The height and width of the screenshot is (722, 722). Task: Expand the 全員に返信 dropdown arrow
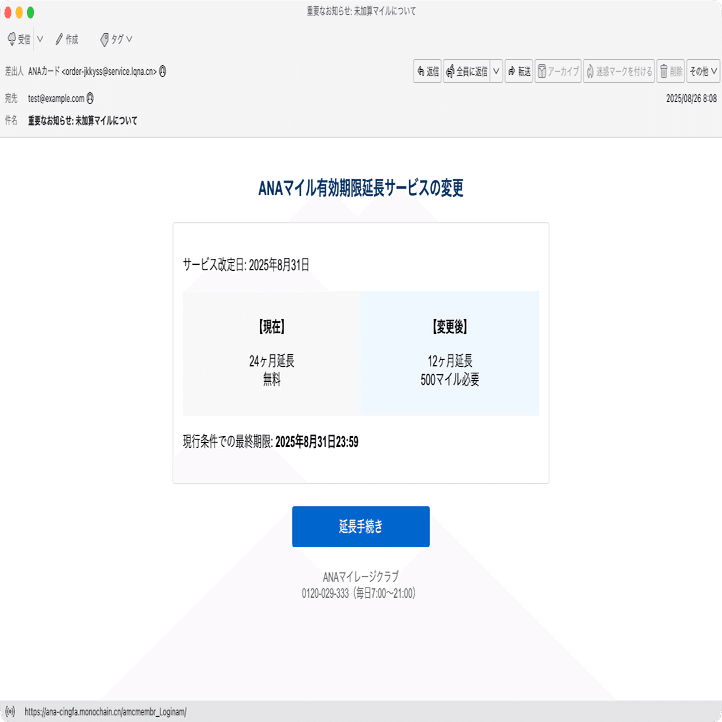tap(496, 71)
